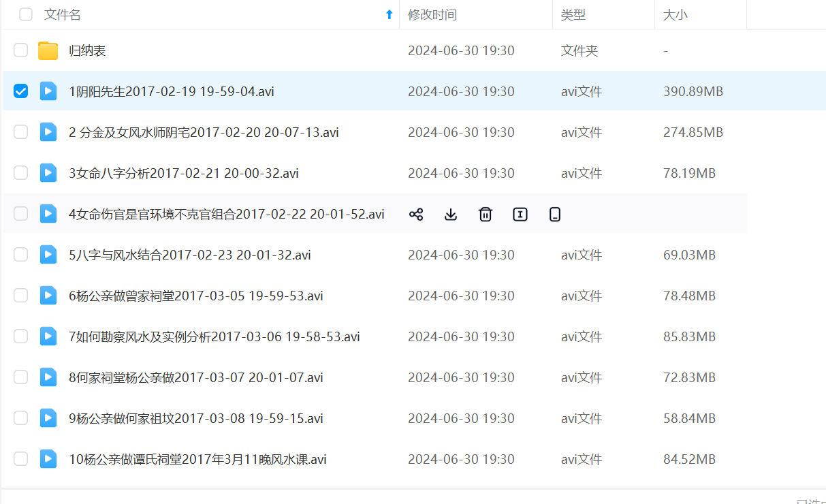Sort the list by 修改时间 column
Screen dimensions: 826x504
point(432,14)
